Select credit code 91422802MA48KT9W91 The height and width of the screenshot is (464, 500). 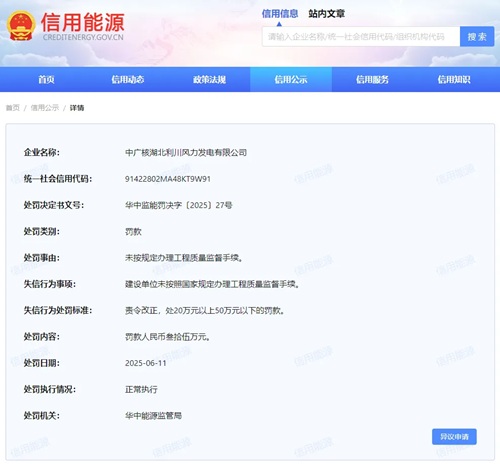(x=168, y=179)
